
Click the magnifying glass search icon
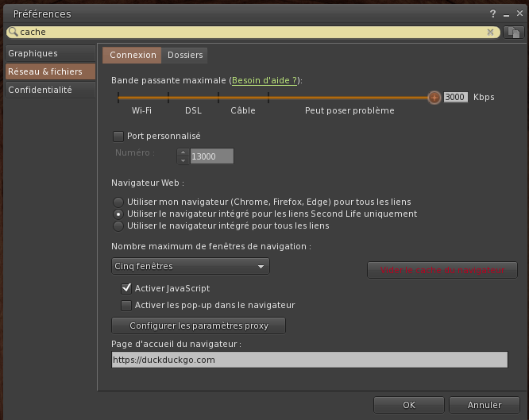click(13, 33)
